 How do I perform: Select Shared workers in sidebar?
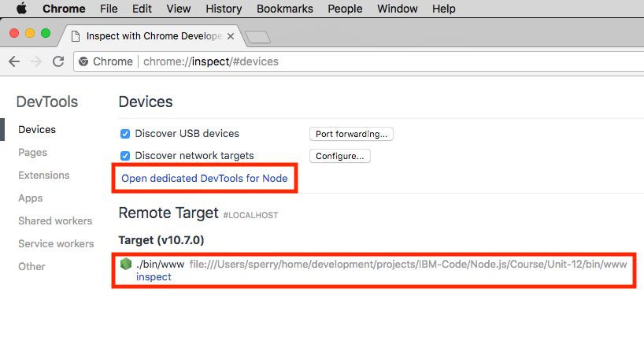click(55, 221)
